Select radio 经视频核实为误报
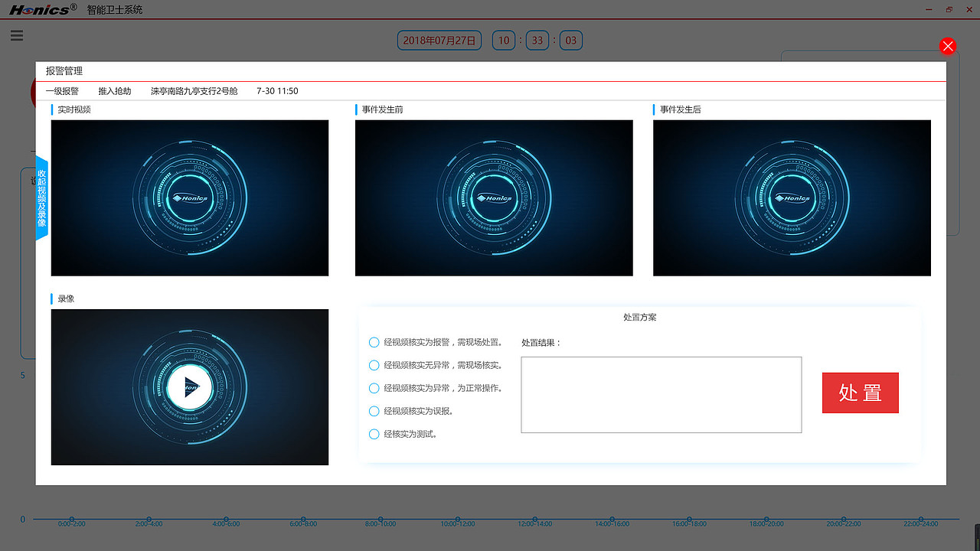This screenshot has height=551, width=980. (x=374, y=411)
